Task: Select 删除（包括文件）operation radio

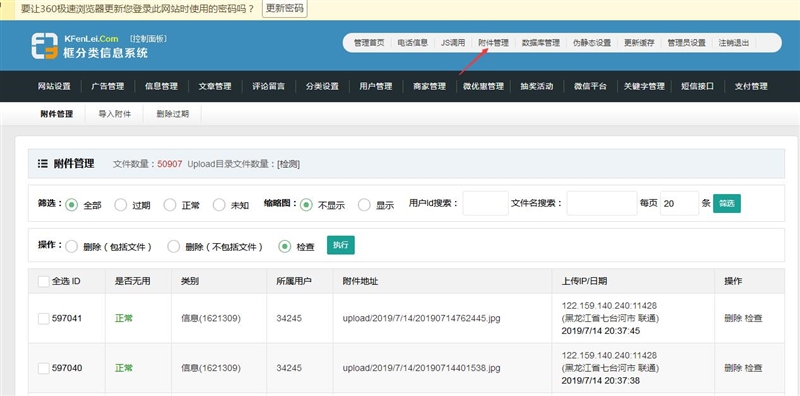Action: [x=71, y=246]
